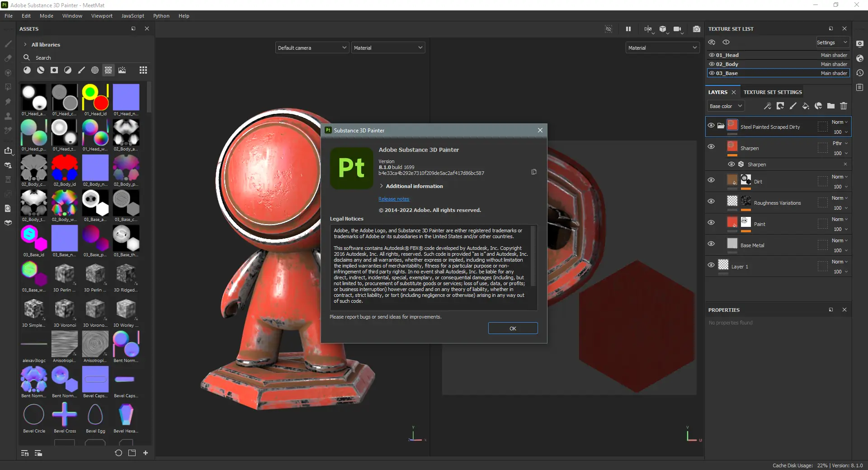Refresh assets with circular arrow icon
The image size is (868, 470).
tap(118, 453)
